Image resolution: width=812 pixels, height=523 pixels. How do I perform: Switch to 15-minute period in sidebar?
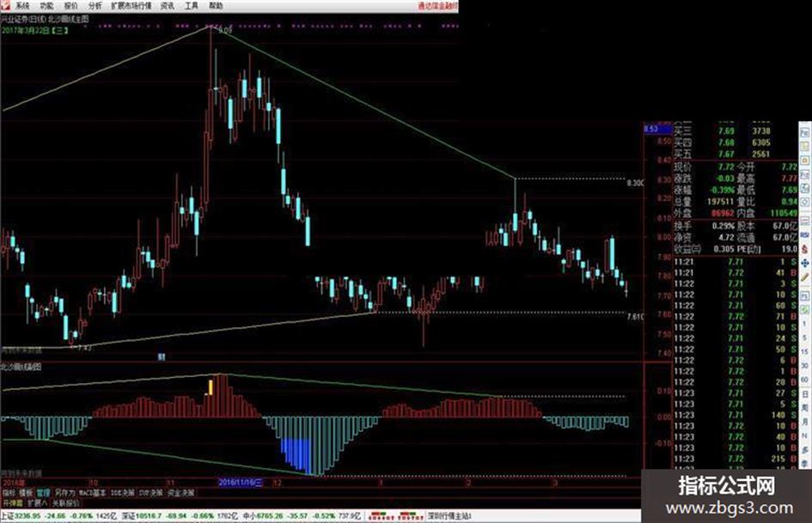click(805, 351)
